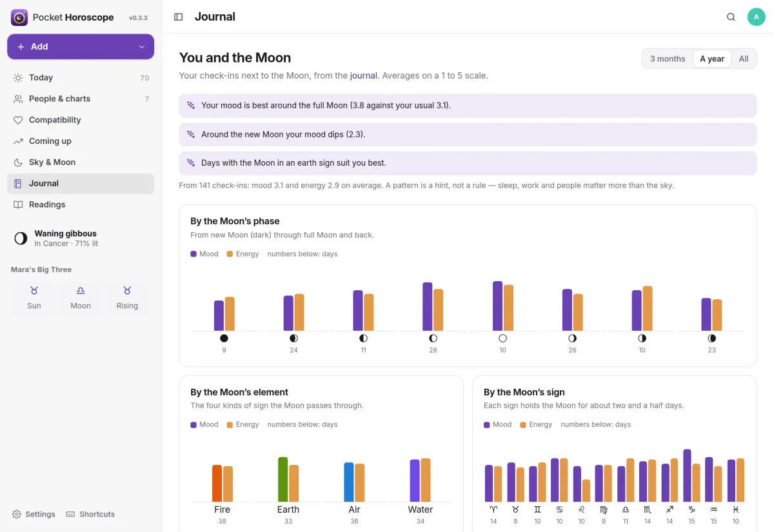Toggle Mood series in the Moon's sign legend
The width and height of the screenshot is (774, 532).
498,424
